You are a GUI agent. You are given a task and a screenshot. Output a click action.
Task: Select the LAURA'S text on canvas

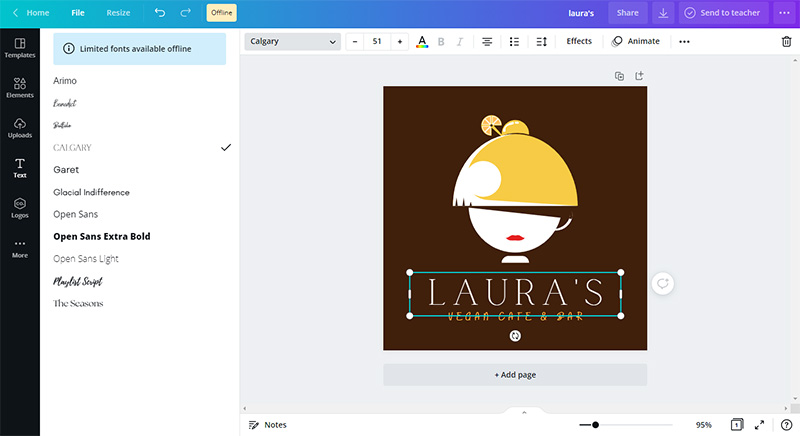(x=515, y=292)
